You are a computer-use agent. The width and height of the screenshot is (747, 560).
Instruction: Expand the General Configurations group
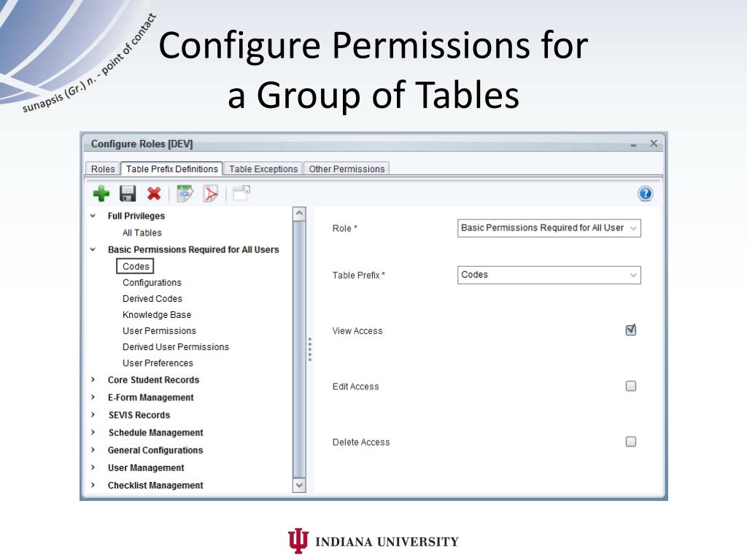click(93, 450)
